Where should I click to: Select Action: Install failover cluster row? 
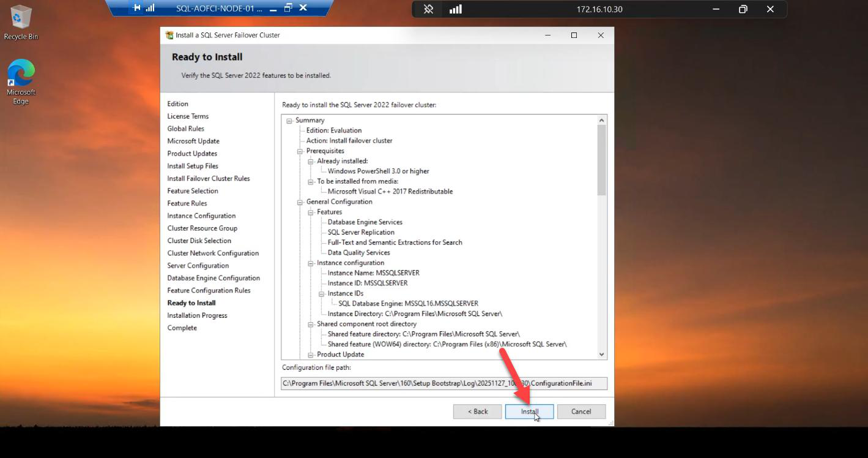(349, 141)
